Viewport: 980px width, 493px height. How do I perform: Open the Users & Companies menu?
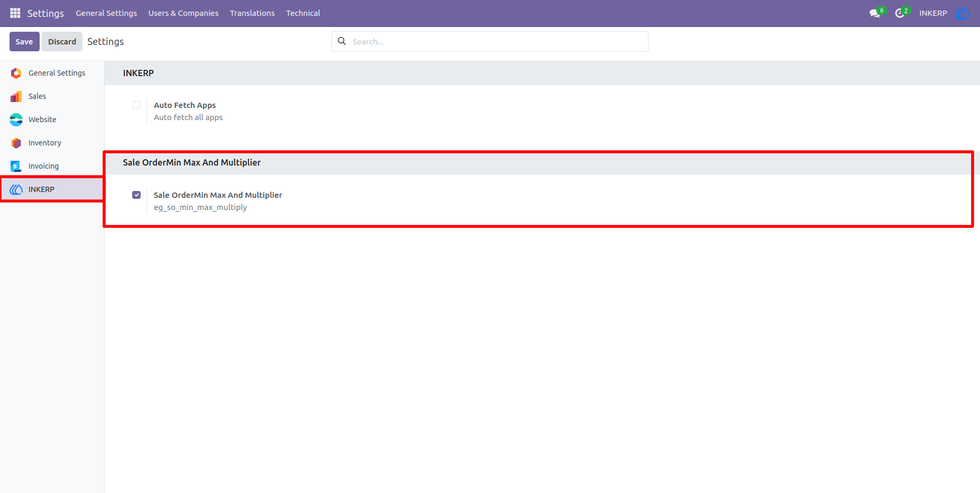[x=183, y=13]
